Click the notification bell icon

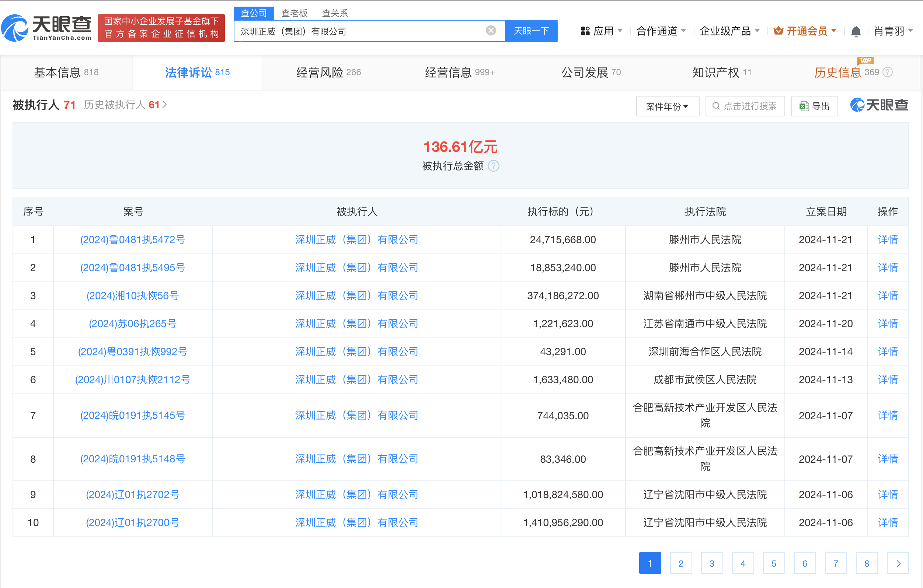pyautogui.click(x=856, y=31)
